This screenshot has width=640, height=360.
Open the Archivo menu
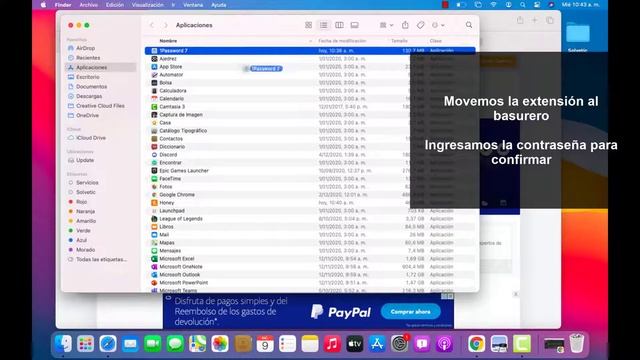89,5
